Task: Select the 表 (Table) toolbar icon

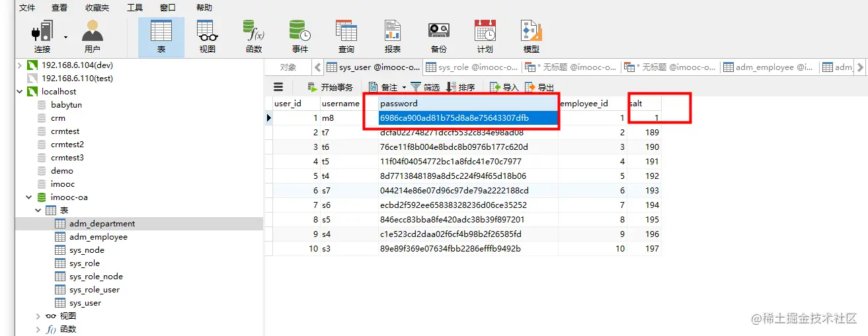Action: pyautogui.click(x=161, y=36)
